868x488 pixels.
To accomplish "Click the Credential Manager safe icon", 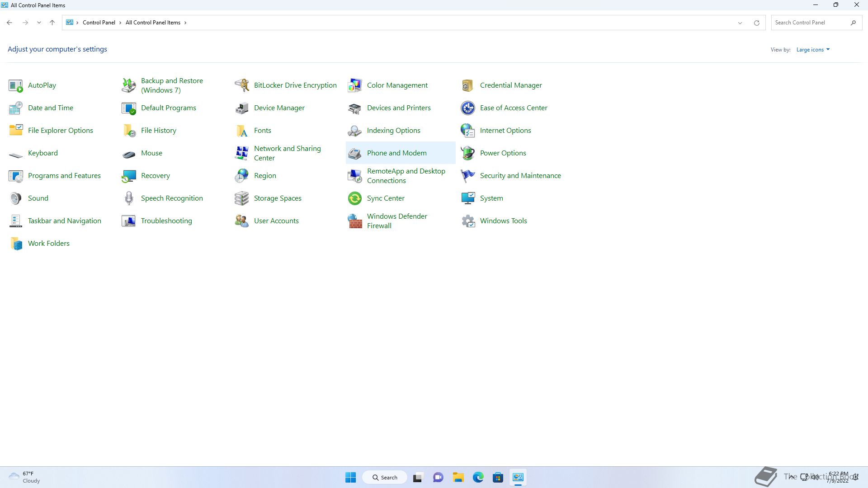I will point(468,85).
